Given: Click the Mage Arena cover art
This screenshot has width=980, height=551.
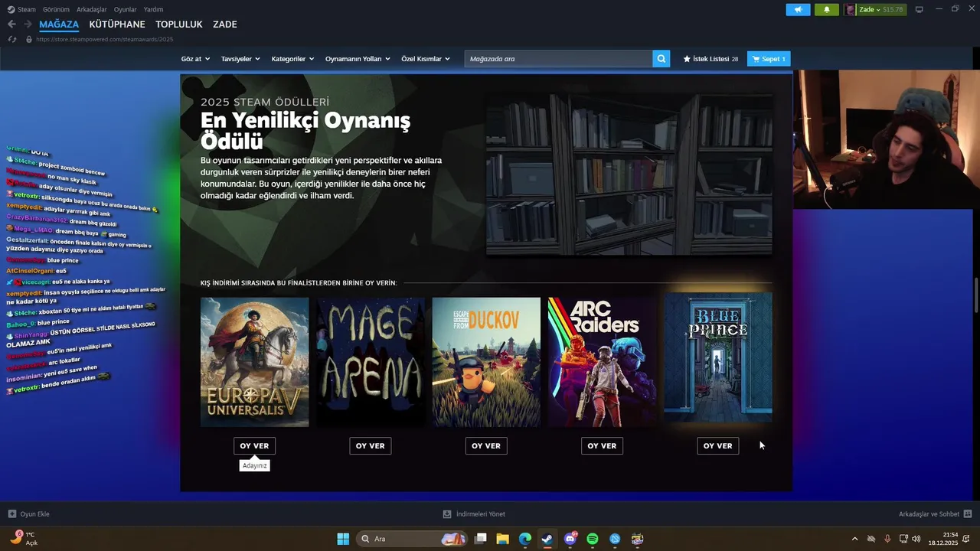Looking at the screenshot, I should [x=371, y=362].
